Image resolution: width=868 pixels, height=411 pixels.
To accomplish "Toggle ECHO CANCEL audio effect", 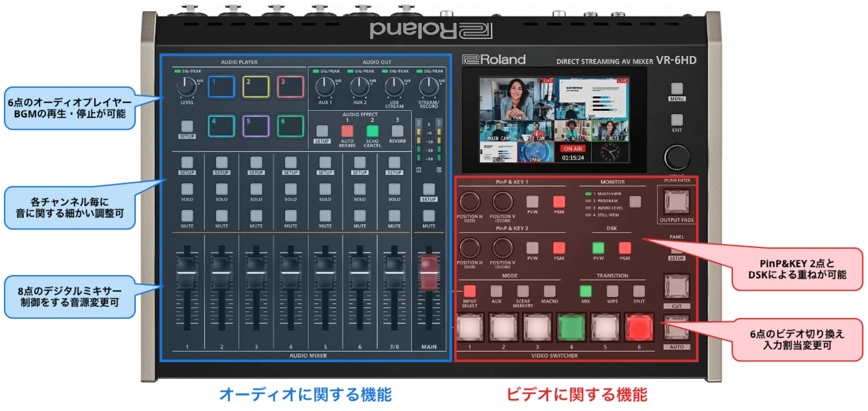I will [372, 131].
